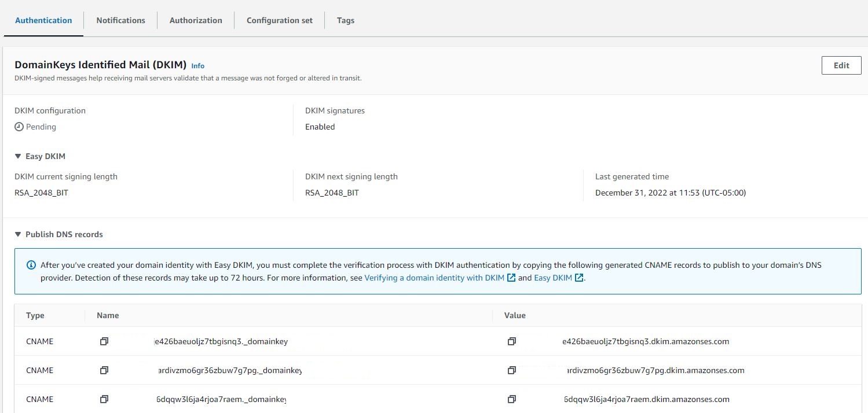Copy the first CNAME record name
Viewport: 868px width, 413px height.
(104, 342)
